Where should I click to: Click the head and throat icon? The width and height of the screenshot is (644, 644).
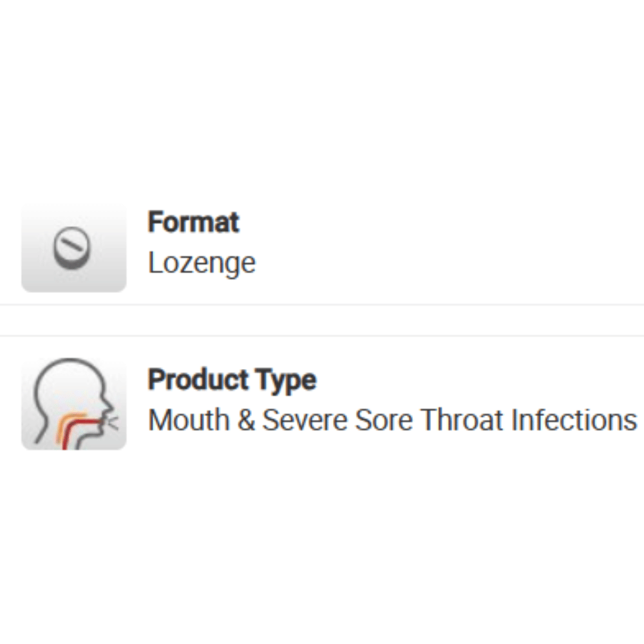[74, 403]
